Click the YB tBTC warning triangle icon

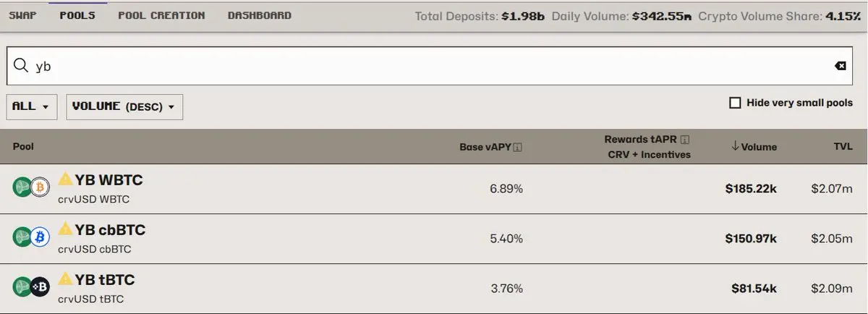point(66,279)
